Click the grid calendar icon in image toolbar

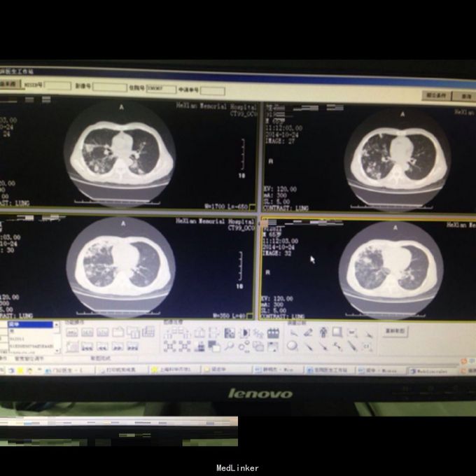click(x=274, y=333)
